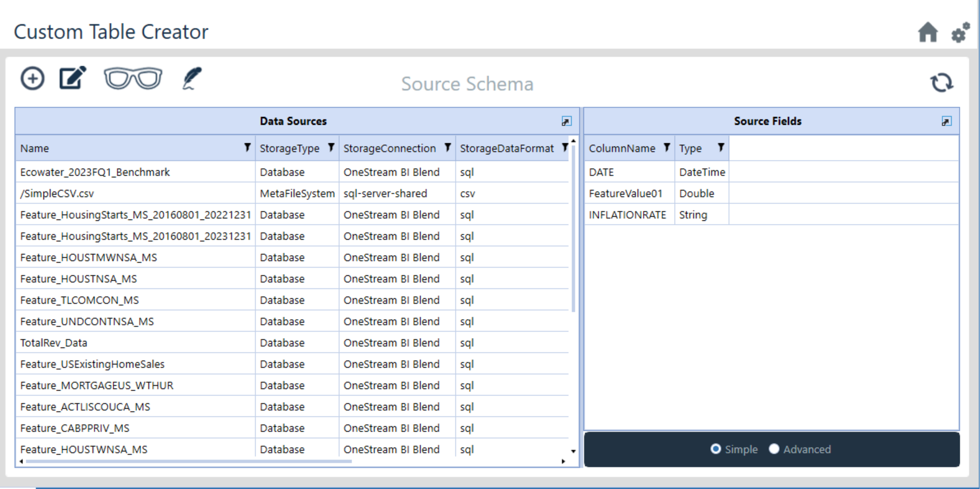Click the add (plus) circle icon
980x489 pixels.
[x=32, y=78]
